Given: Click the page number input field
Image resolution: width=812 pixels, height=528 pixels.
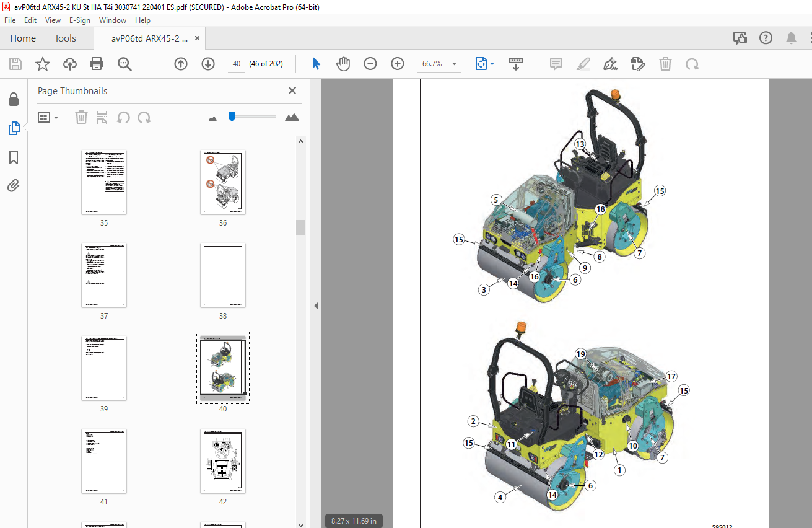Looking at the screenshot, I should coord(236,64).
